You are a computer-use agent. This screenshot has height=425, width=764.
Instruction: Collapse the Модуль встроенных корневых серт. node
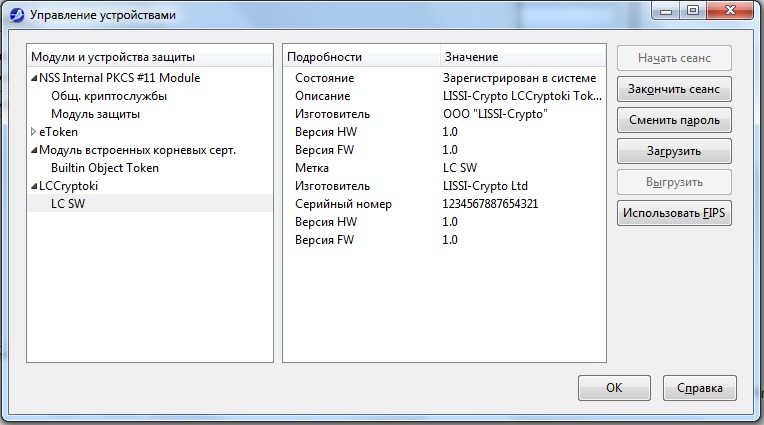click(34, 150)
